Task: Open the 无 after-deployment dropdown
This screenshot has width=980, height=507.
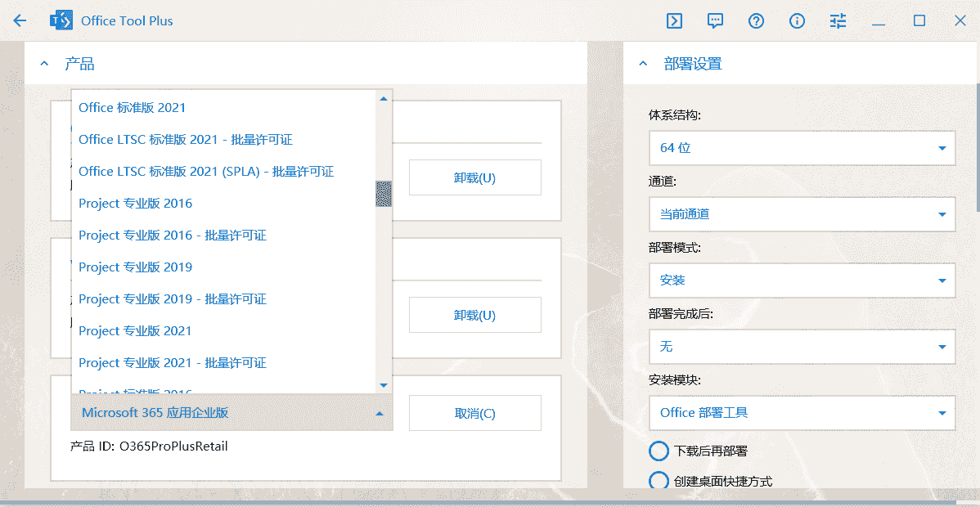Action: 802,347
